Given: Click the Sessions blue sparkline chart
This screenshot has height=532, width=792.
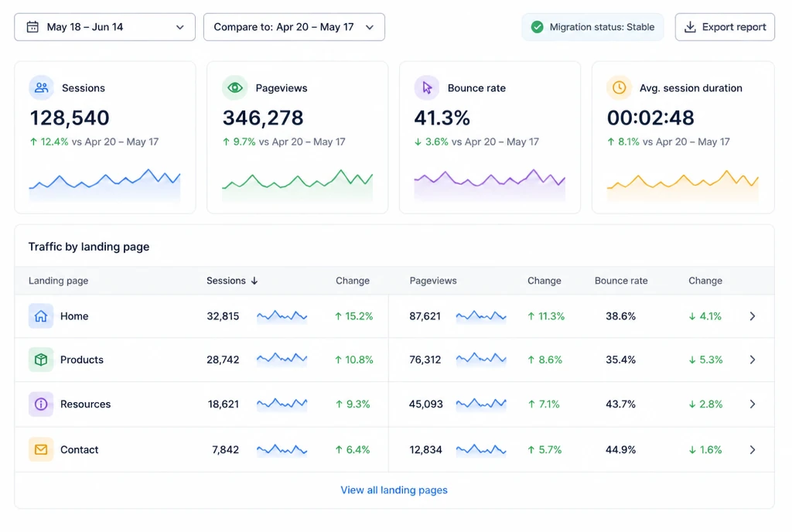Looking at the screenshot, I should (104, 185).
